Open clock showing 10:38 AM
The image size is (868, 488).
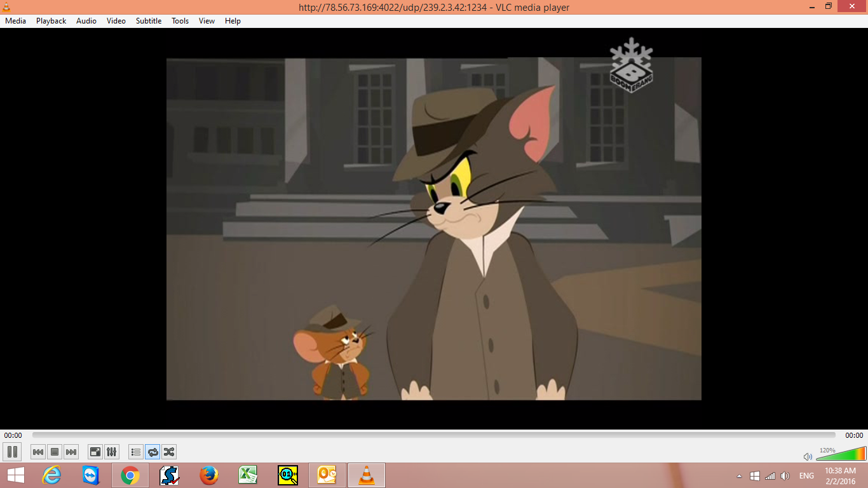point(840,476)
